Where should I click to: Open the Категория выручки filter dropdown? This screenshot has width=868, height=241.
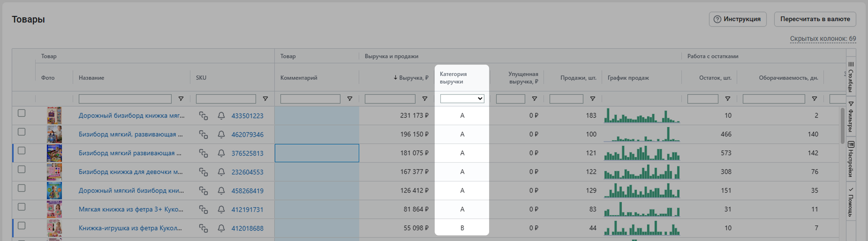coord(462,99)
